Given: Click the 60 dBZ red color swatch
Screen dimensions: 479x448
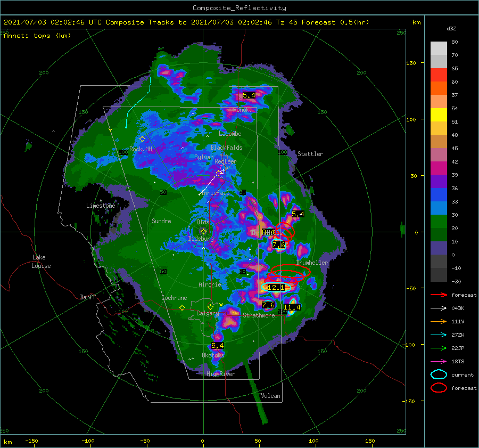Looking at the screenshot, I should pos(439,75).
